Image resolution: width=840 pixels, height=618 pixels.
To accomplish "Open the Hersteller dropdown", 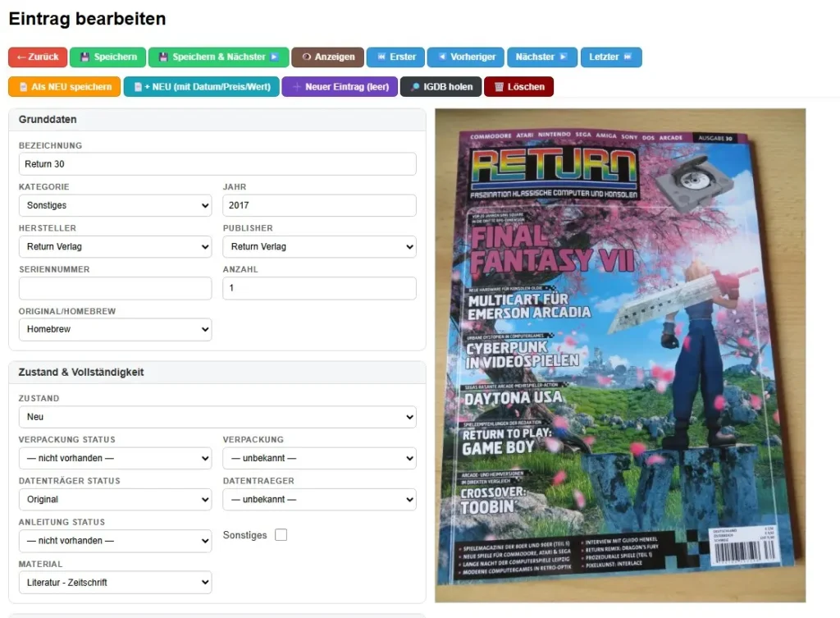I will (115, 246).
